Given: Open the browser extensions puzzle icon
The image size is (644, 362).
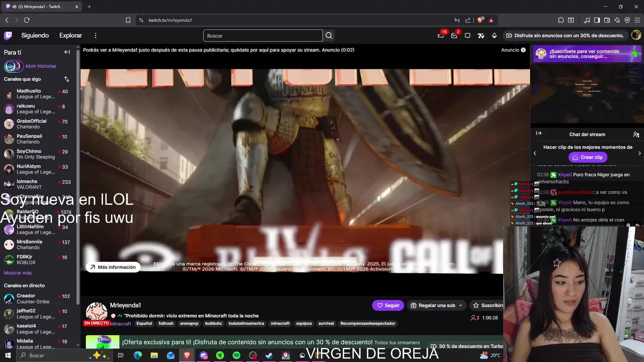Looking at the screenshot, I should click(560, 20).
